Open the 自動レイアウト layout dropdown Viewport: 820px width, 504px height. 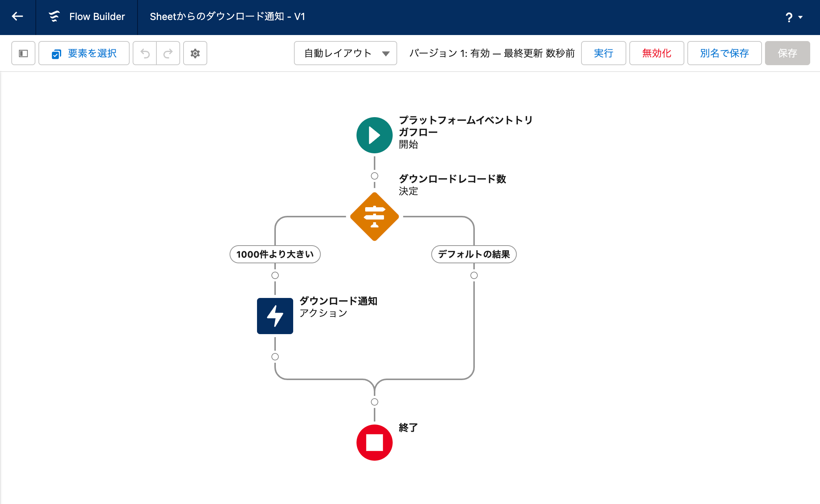[x=345, y=53]
